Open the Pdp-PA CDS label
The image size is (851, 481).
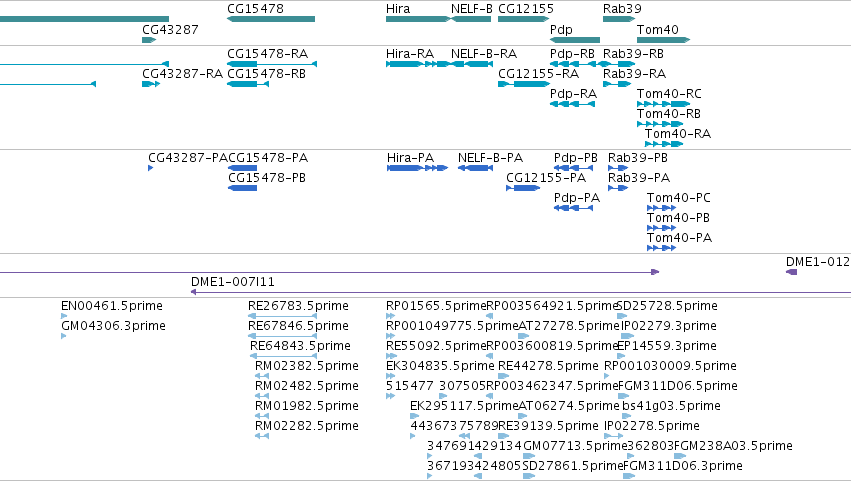click(577, 198)
